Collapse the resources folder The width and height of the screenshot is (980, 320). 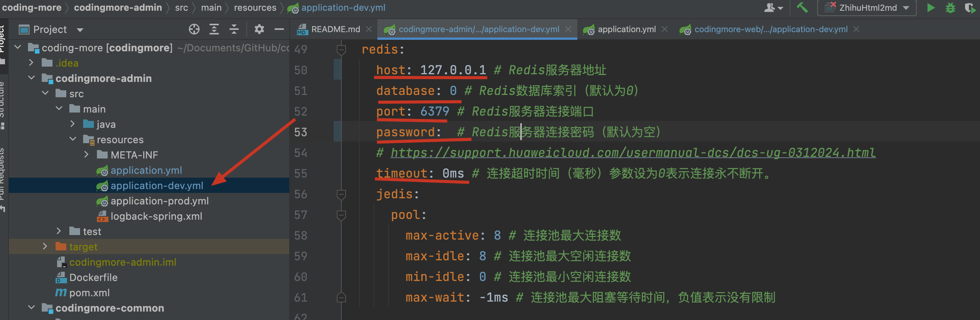[x=73, y=139]
